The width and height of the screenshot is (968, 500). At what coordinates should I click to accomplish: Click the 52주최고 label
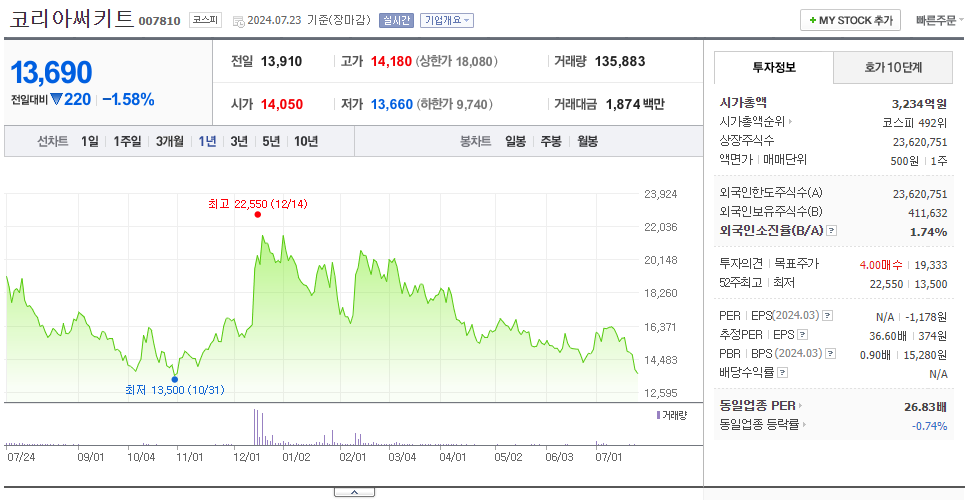[741, 283]
